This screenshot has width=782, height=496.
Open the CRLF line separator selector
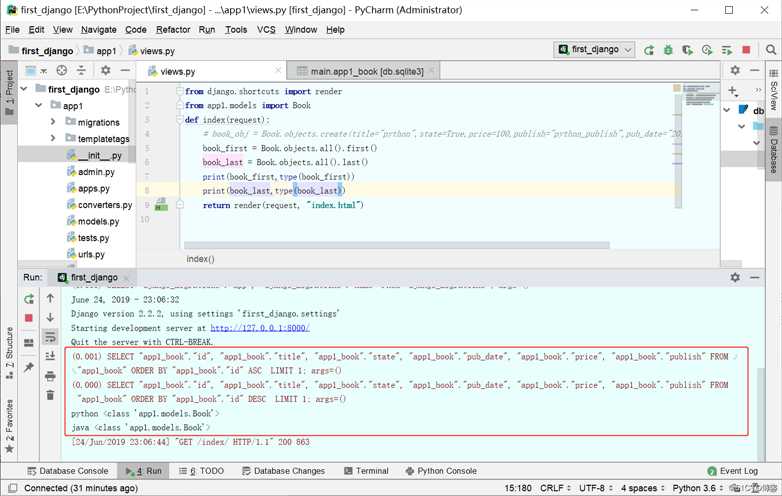555,488
